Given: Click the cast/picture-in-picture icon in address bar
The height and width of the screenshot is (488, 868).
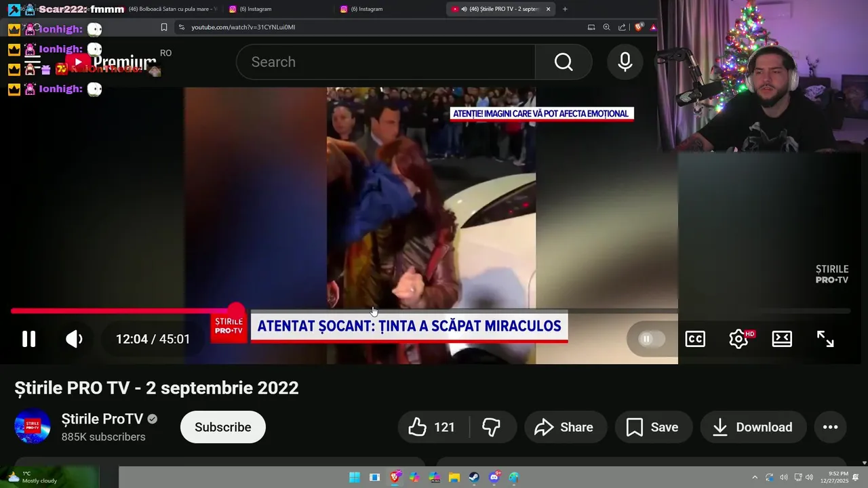Looking at the screenshot, I should click(591, 27).
